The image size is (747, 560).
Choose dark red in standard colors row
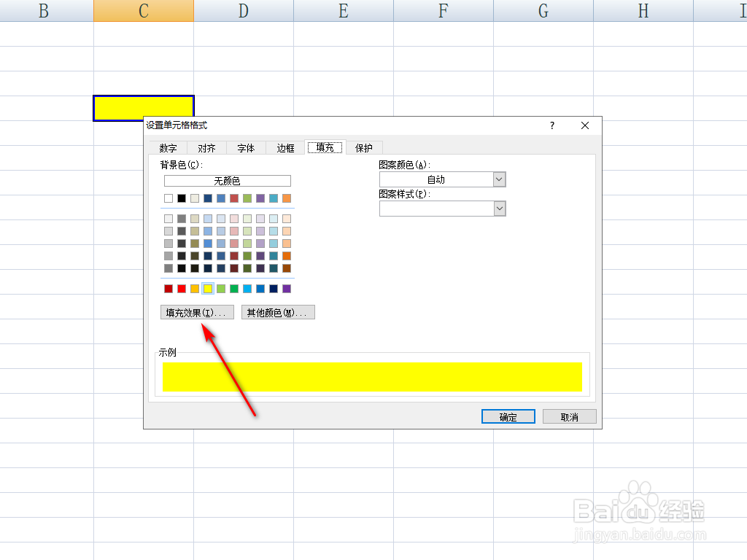click(169, 289)
